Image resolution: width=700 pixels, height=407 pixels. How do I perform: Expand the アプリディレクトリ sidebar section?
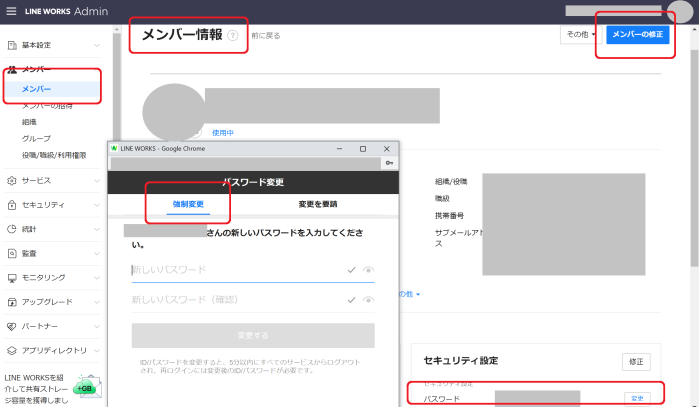(97, 351)
